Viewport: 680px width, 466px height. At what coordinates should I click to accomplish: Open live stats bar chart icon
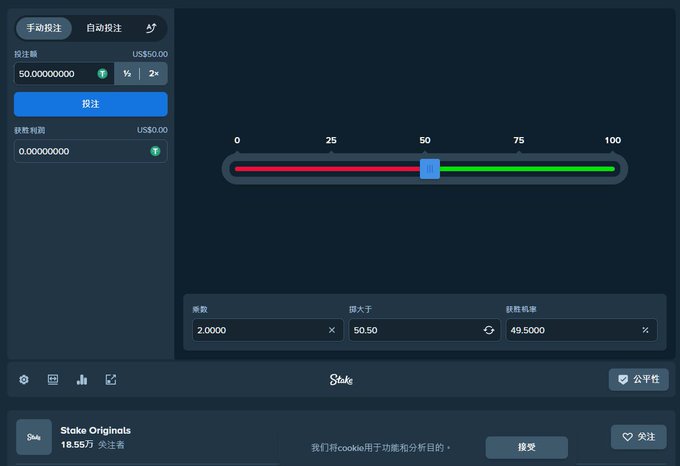[82, 380]
